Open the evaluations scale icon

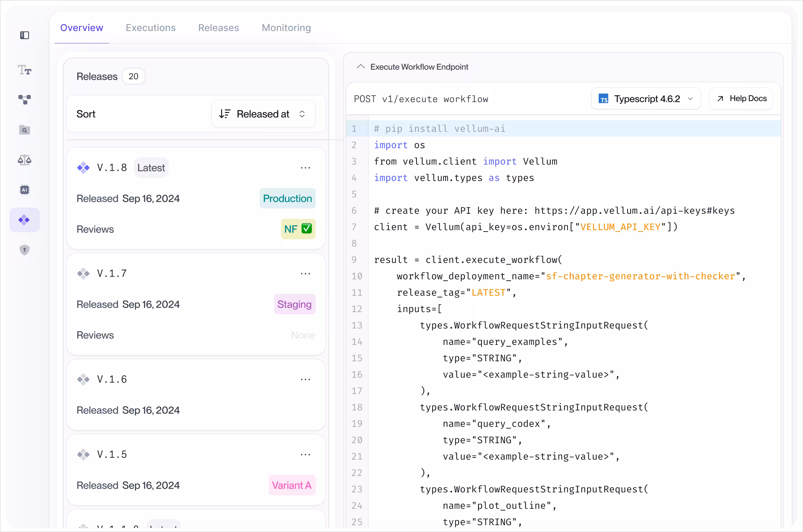[25, 160]
